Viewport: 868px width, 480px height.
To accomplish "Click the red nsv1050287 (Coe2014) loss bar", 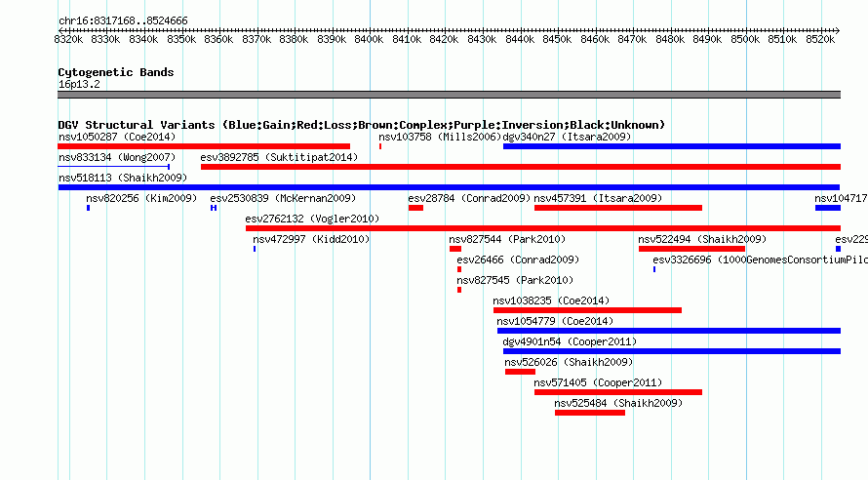I will pos(204,146).
